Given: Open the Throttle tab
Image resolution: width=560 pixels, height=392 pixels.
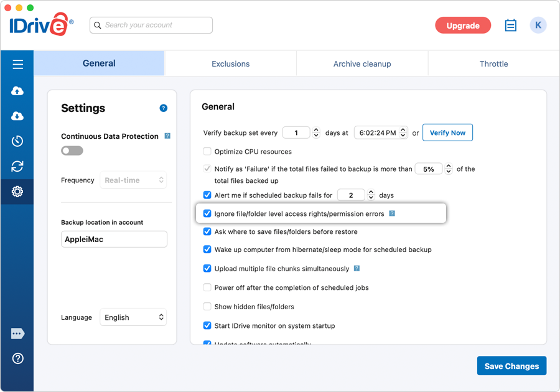Looking at the screenshot, I should [x=493, y=63].
